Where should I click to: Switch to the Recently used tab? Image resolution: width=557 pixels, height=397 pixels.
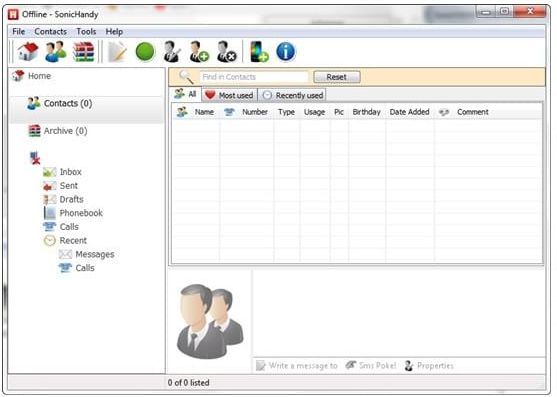click(292, 95)
